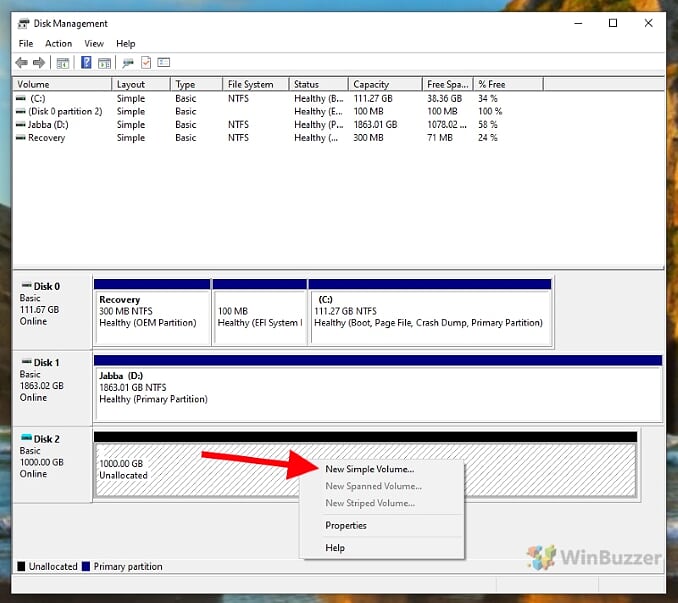
Task: Click the Status column header
Action: pyautogui.click(x=318, y=84)
